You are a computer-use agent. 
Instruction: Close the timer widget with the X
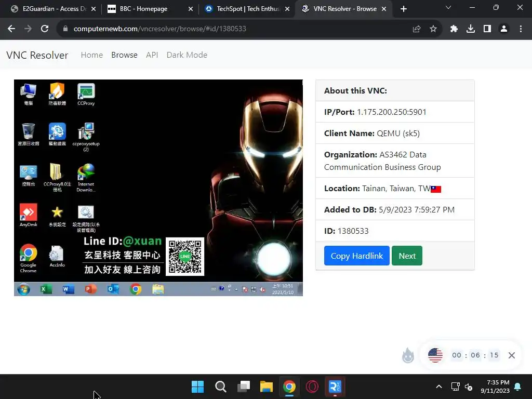512,355
